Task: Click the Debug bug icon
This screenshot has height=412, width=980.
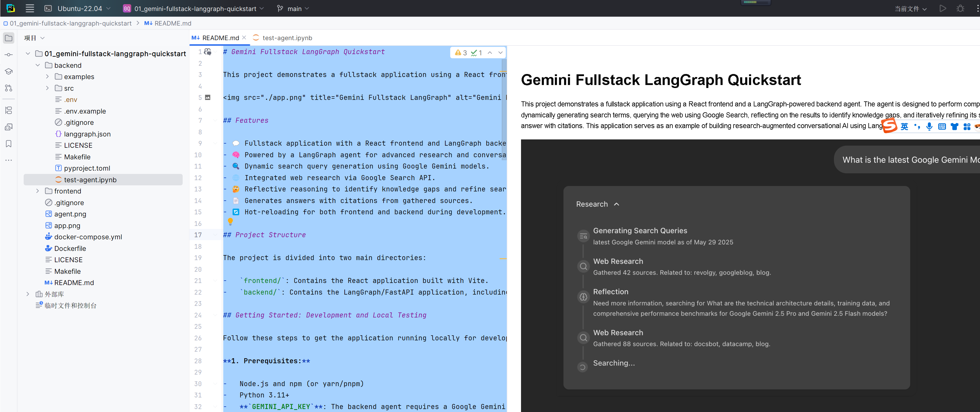Action: pyautogui.click(x=960, y=8)
